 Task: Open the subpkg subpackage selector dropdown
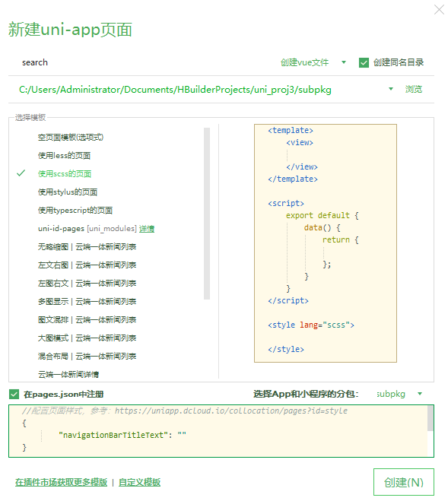tap(420, 394)
